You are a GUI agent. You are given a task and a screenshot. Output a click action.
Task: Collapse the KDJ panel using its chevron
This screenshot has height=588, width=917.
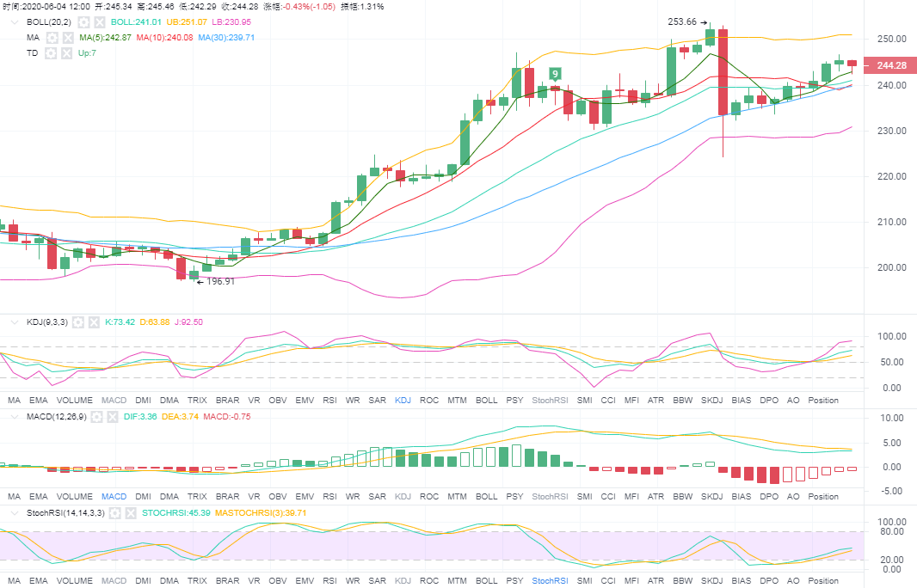click(x=15, y=322)
